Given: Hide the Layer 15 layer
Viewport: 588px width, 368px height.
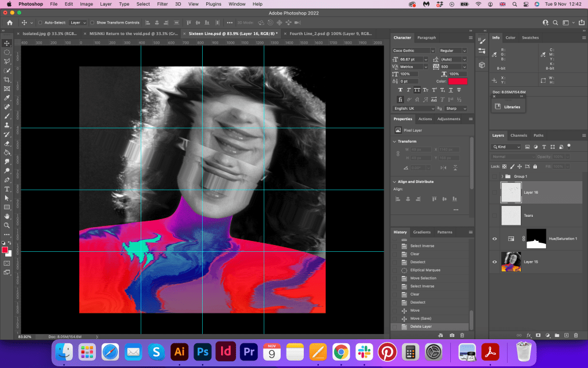Looking at the screenshot, I should [494, 262].
